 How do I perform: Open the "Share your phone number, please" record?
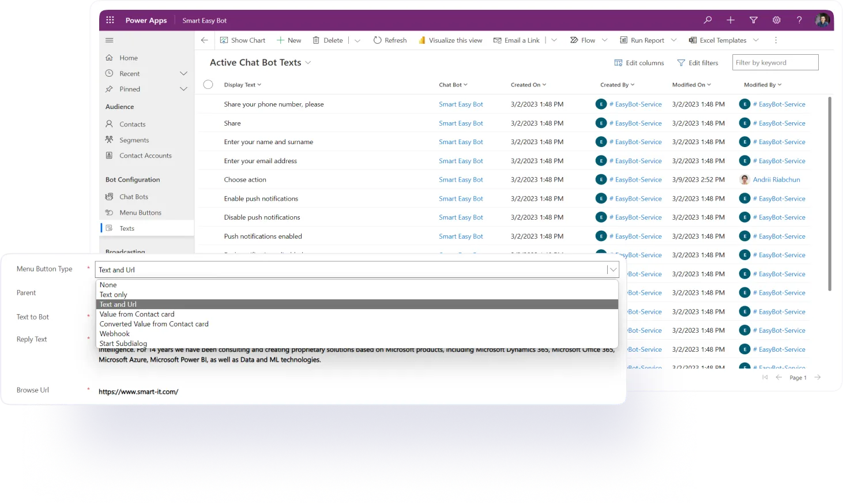(x=274, y=104)
